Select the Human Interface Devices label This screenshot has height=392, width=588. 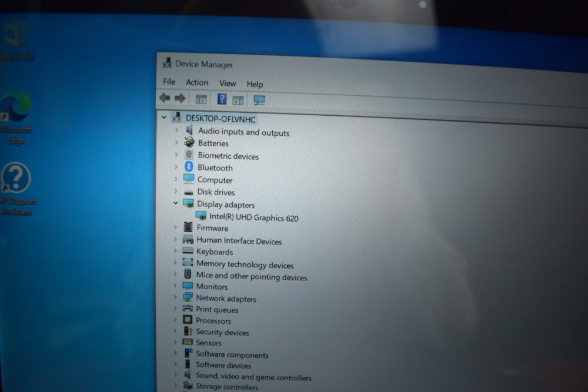[239, 240]
